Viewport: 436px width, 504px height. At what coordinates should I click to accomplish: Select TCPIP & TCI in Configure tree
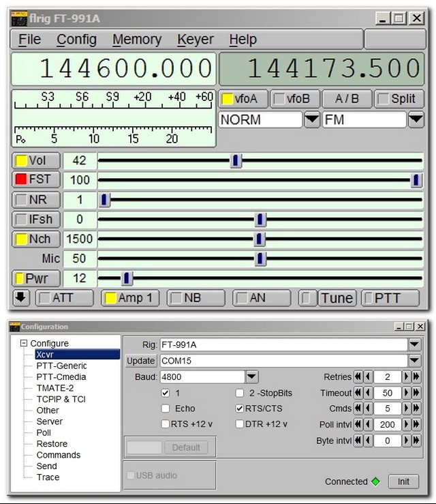[x=61, y=399]
